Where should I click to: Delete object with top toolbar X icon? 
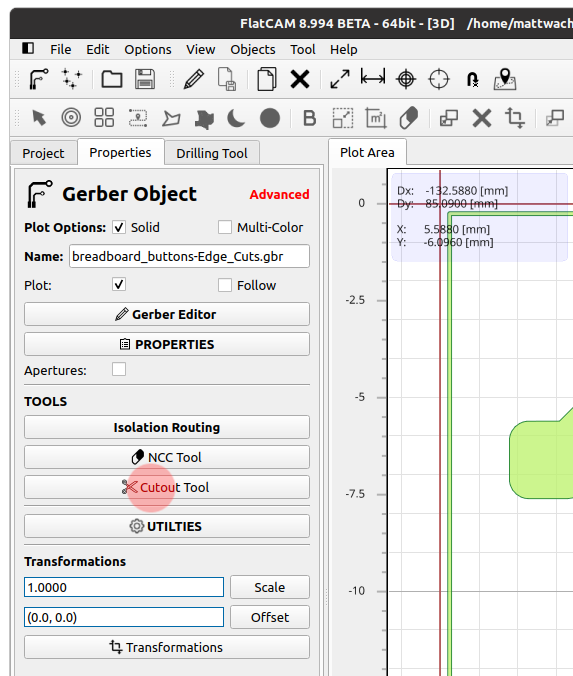300,79
